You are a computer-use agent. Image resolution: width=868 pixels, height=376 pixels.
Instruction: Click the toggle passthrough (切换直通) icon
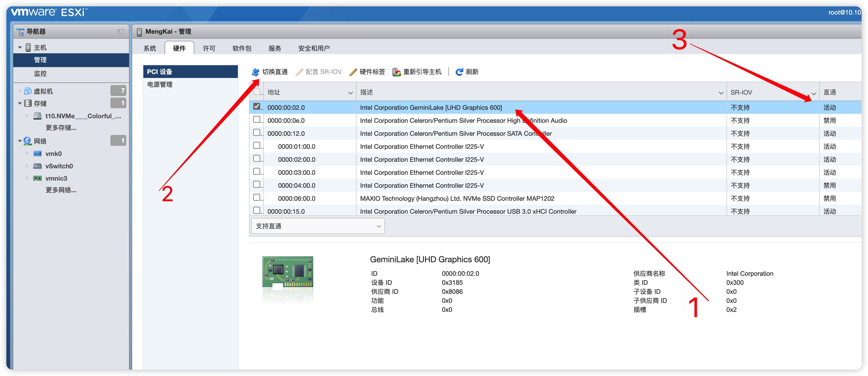(255, 72)
